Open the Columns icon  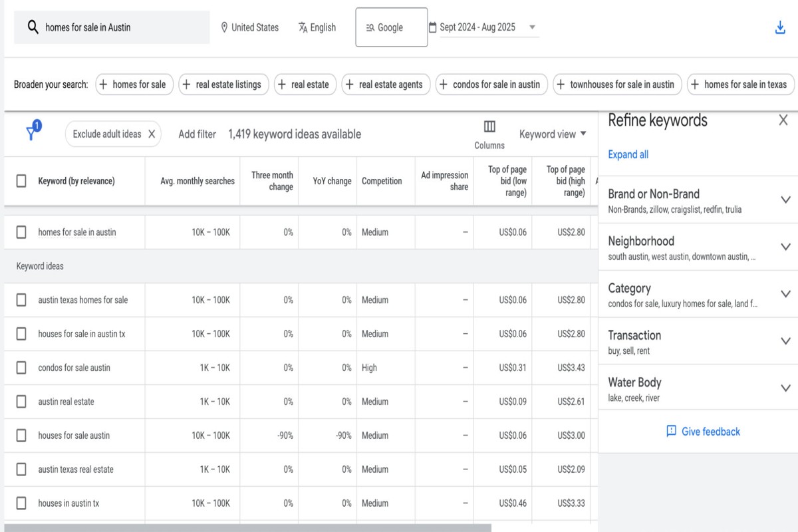pyautogui.click(x=489, y=126)
